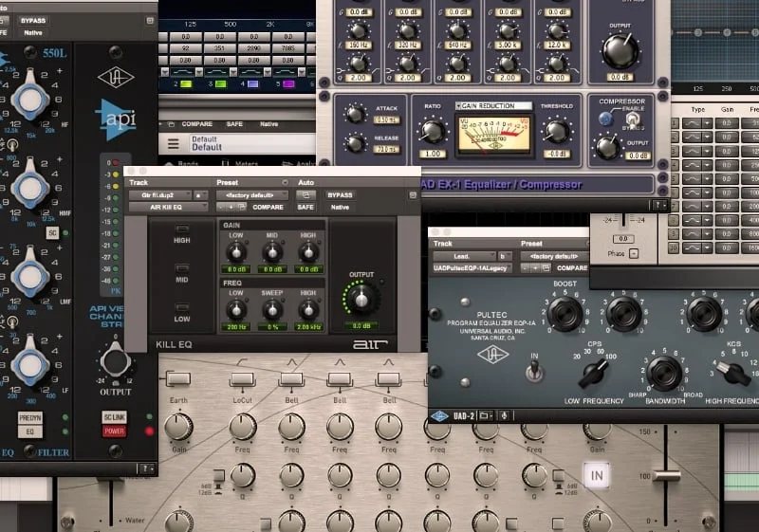This screenshot has width=759, height=532.
Task: Toggle the HIGH kill switch in Kill EQ
Action: [182, 229]
